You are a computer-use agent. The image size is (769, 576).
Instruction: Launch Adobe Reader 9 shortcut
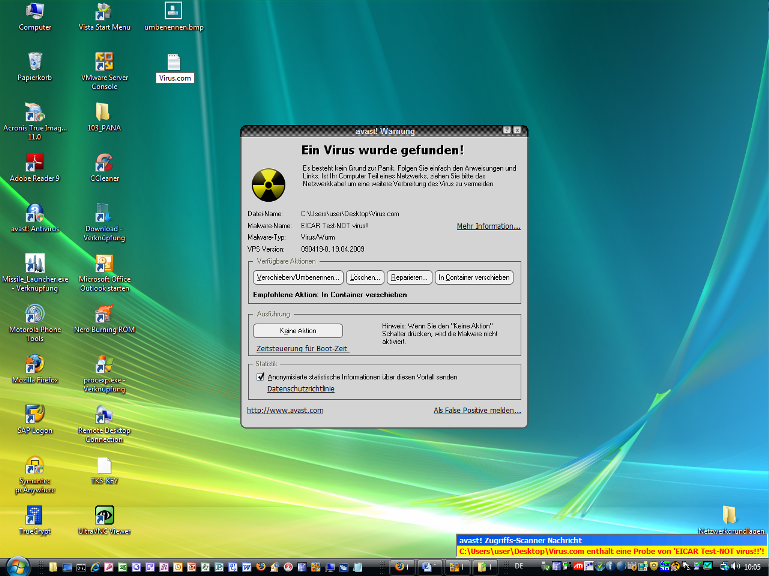pyautogui.click(x=35, y=167)
